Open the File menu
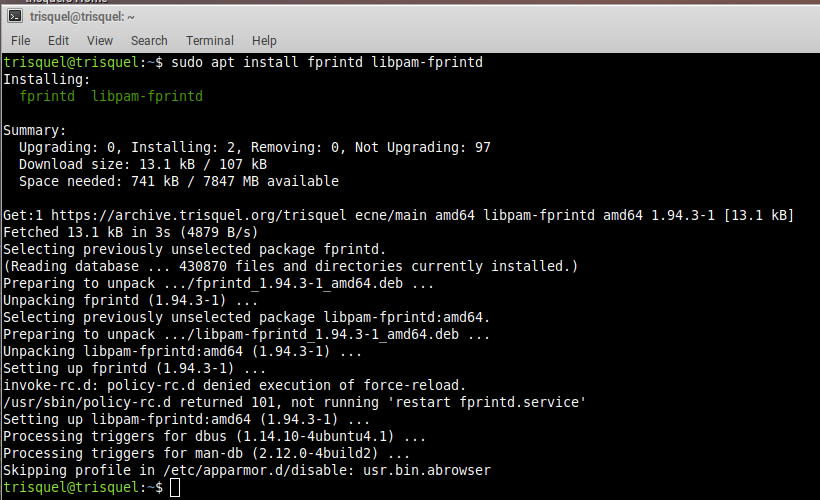Viewport: 820px width, 500px height. tap(21, 41)
